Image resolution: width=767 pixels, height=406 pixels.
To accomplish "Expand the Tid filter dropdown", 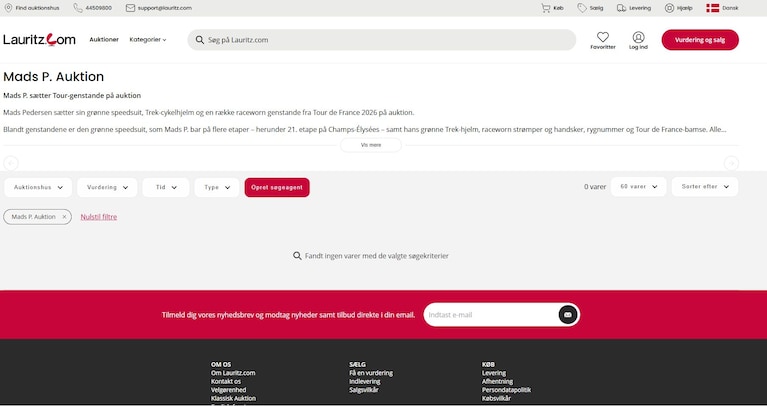I will coord(166,187).
